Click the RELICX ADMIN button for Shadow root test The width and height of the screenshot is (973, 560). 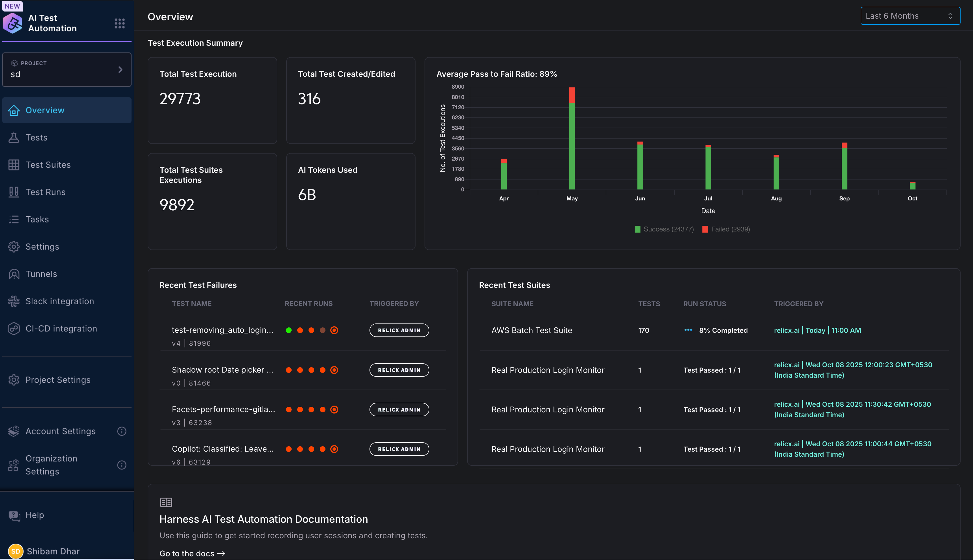[399, 369]
